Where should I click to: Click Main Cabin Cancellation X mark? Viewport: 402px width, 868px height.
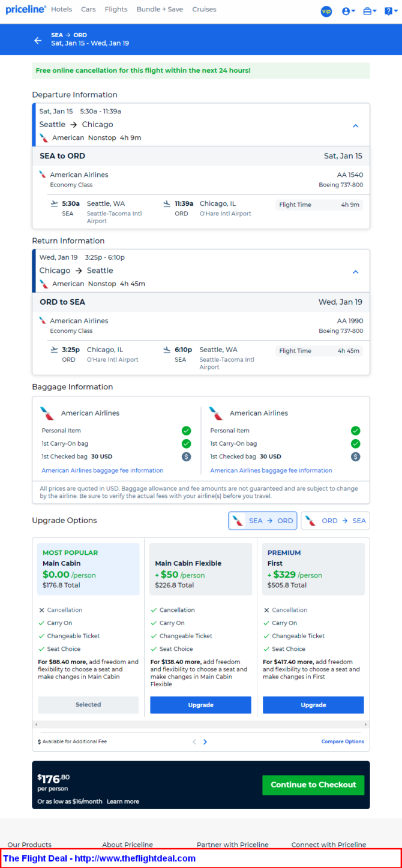coord(41,610)
